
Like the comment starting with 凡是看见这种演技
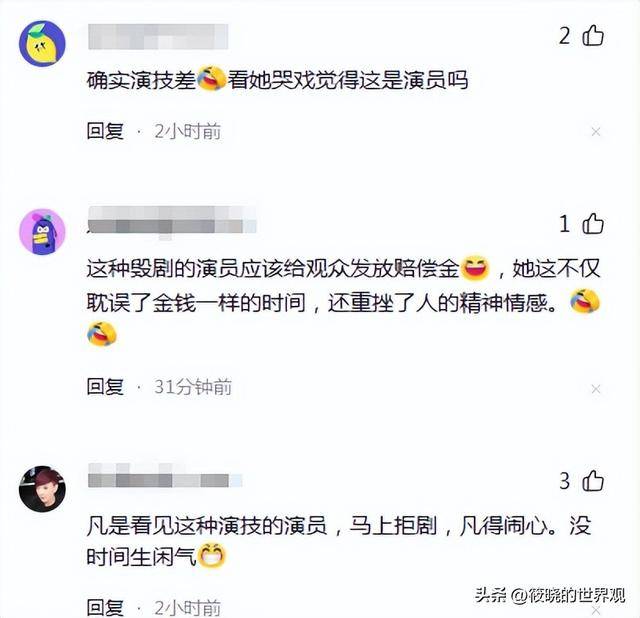(x=593, y=480)
